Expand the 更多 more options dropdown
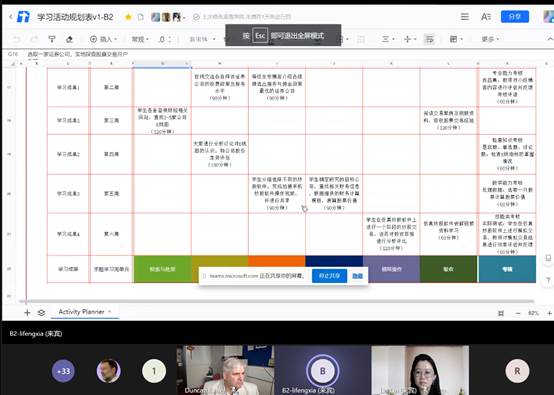This screenshot has width=554, height=395. tap(490, 39)
